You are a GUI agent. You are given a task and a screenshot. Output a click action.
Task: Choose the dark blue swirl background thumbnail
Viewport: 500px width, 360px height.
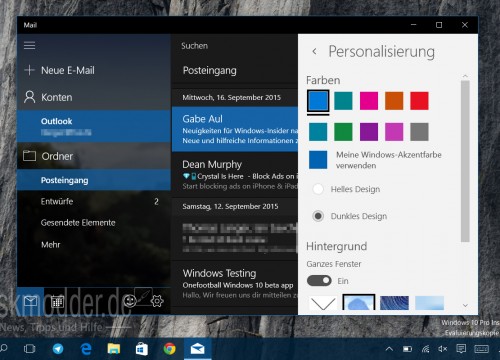click(x=394, y=303)
